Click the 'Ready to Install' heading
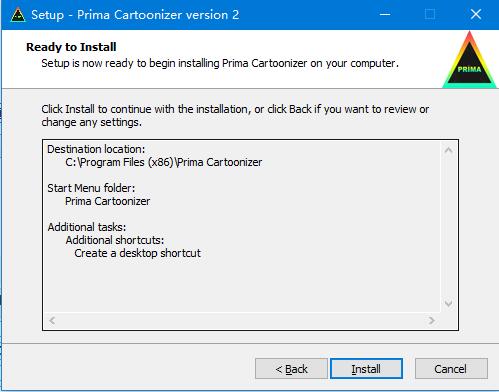 point(71,47)
